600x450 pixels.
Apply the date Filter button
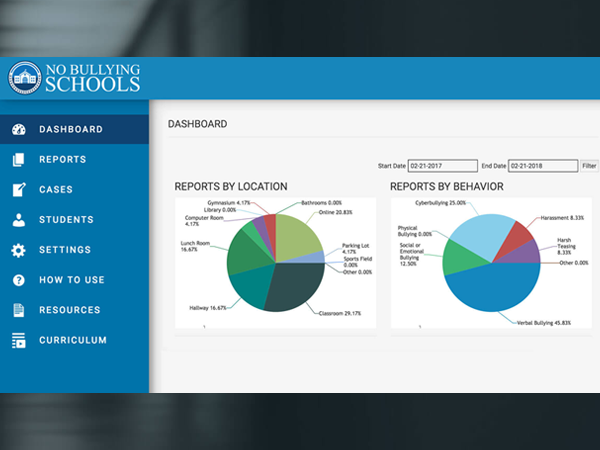click(589, 166)
